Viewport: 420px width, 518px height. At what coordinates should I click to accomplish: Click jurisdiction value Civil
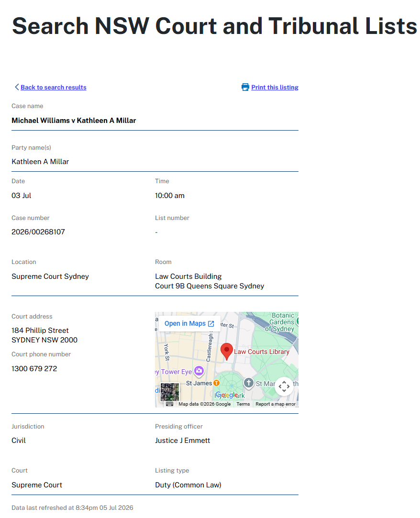pos(19,441)
